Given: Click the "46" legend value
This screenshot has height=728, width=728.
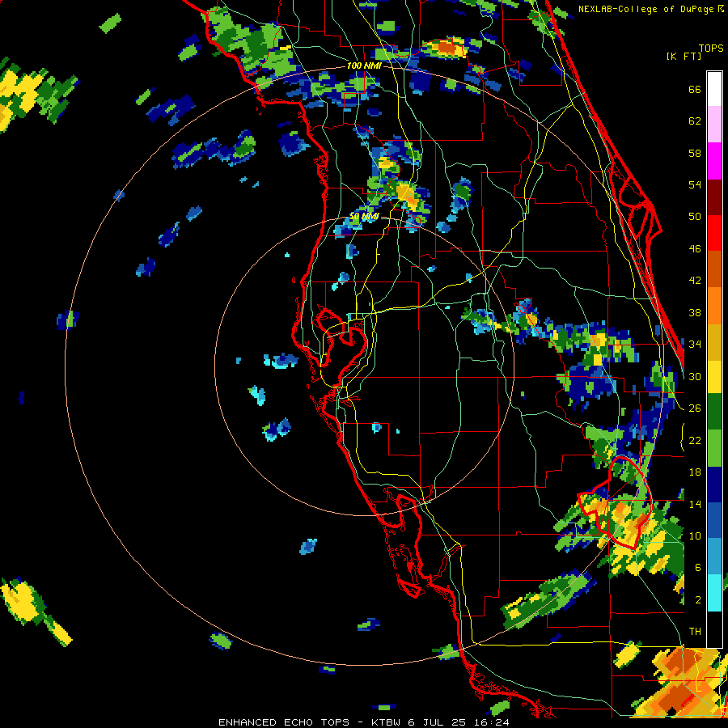Looking at the screenshot, I should click(695, 249).
